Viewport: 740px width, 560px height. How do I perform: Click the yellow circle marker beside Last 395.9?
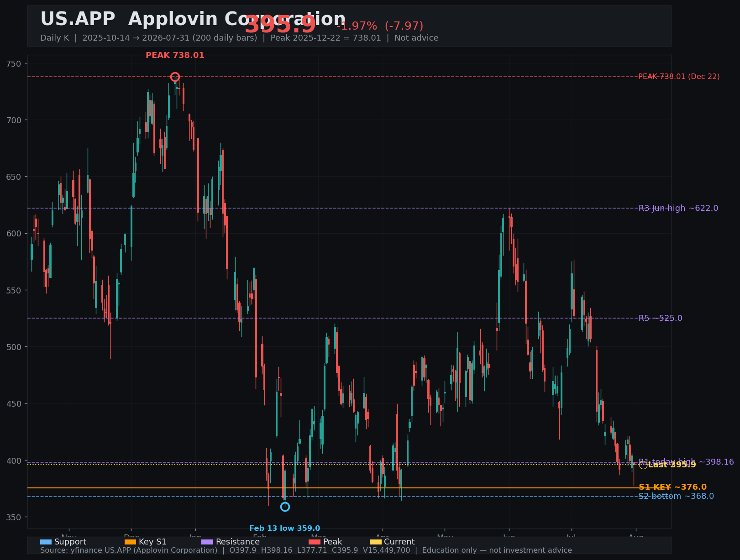(x=643, y=465)
